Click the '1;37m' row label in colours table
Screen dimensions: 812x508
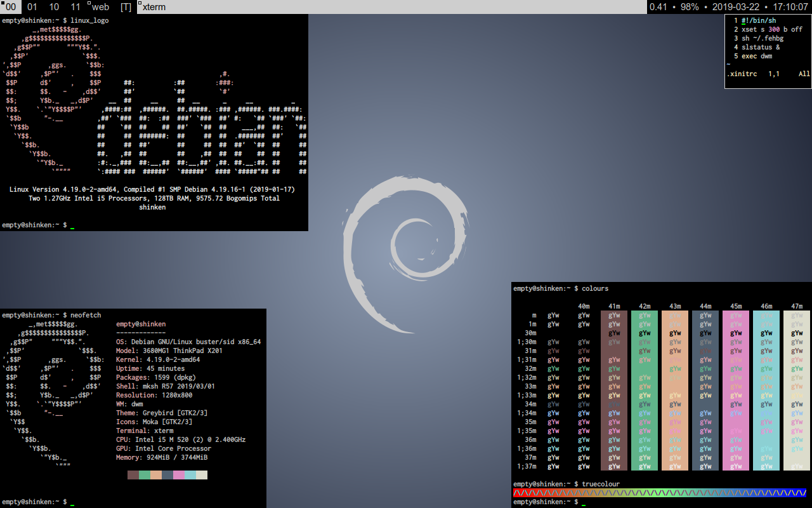pyautogui.click(x=527, y=466)
